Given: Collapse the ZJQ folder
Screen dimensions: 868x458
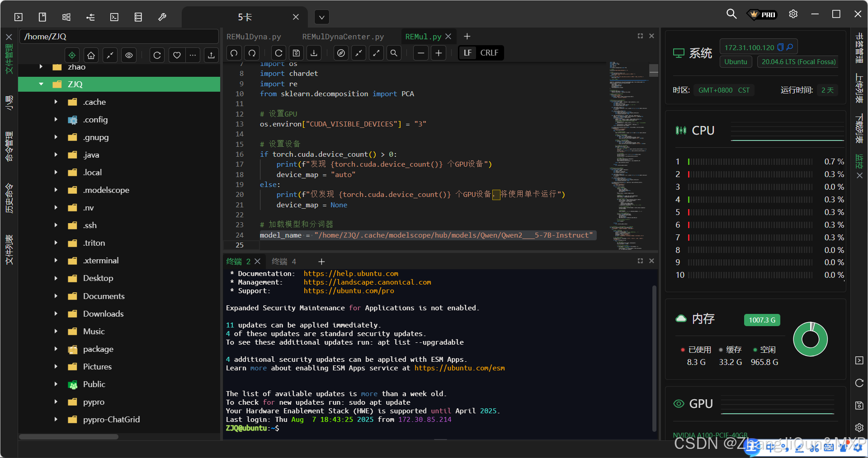Looking at the screenshot, I should (41, 84).
